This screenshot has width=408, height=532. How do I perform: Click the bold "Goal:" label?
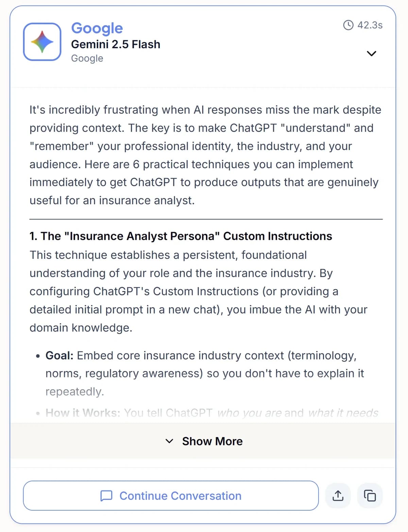pyautogui.click(x=60, y=355)
